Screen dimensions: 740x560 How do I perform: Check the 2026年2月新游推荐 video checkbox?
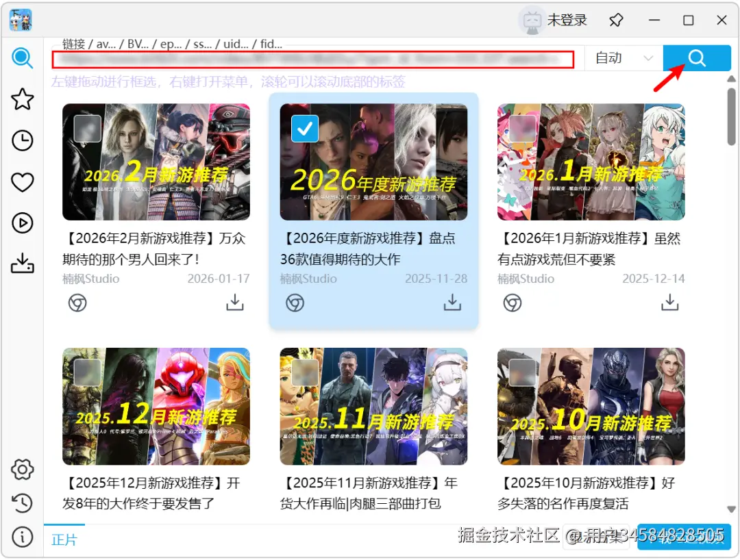pyautogui.click(x=87, y=128)
